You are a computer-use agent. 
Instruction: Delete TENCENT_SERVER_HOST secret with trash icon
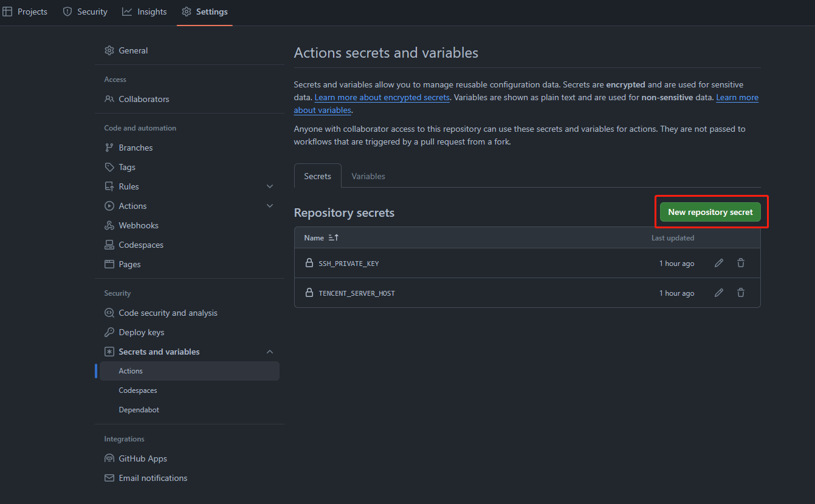pos(741,293)
